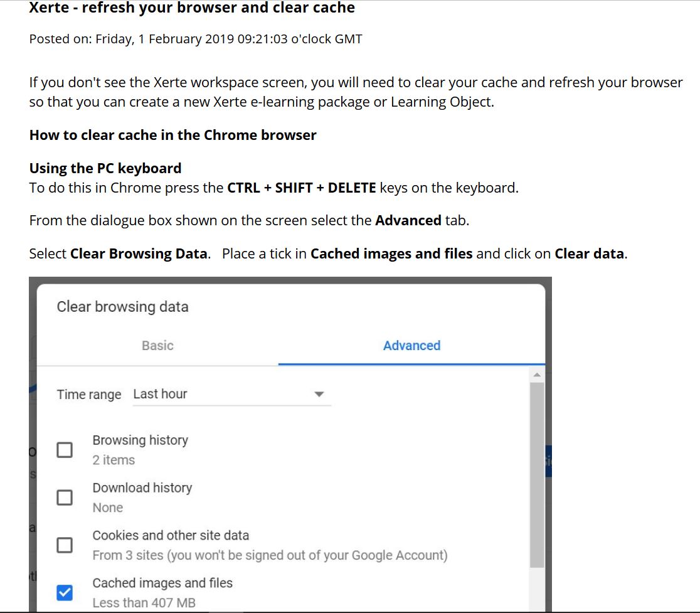Click the 'Time range' label
700x613 pixels.
tap(89, 395)
